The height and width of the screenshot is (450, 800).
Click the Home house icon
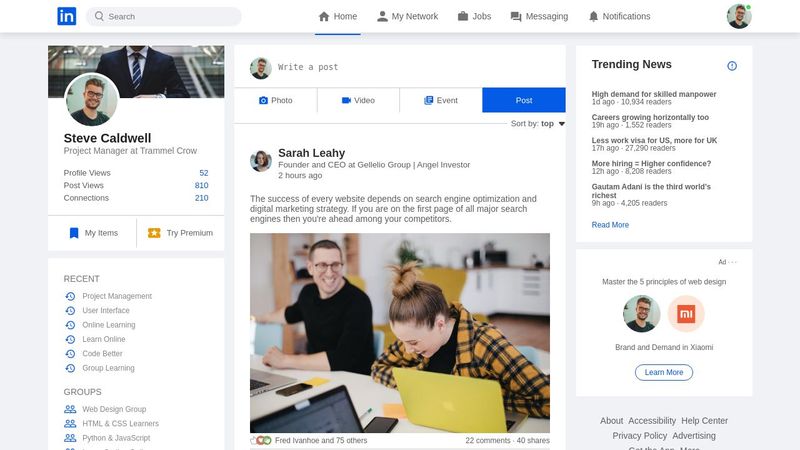[323, 16]
